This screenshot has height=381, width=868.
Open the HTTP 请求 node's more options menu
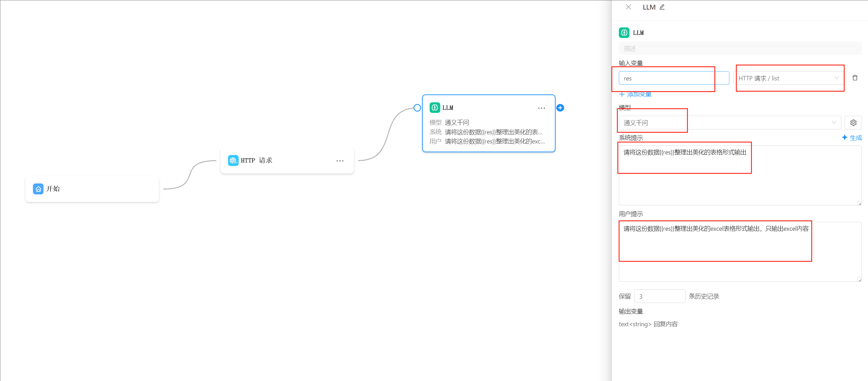tap(340, 160)
